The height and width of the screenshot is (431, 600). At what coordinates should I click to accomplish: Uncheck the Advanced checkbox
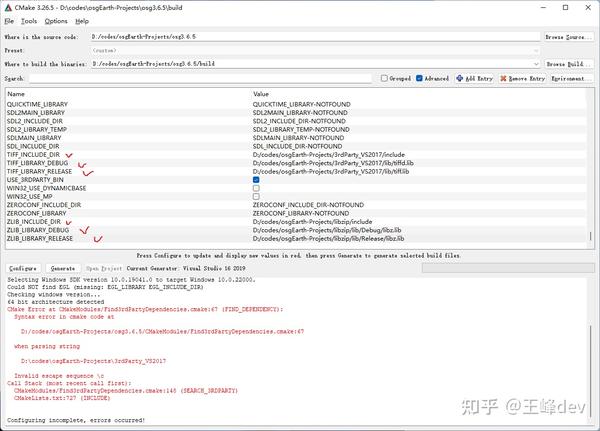click(419, 78)
